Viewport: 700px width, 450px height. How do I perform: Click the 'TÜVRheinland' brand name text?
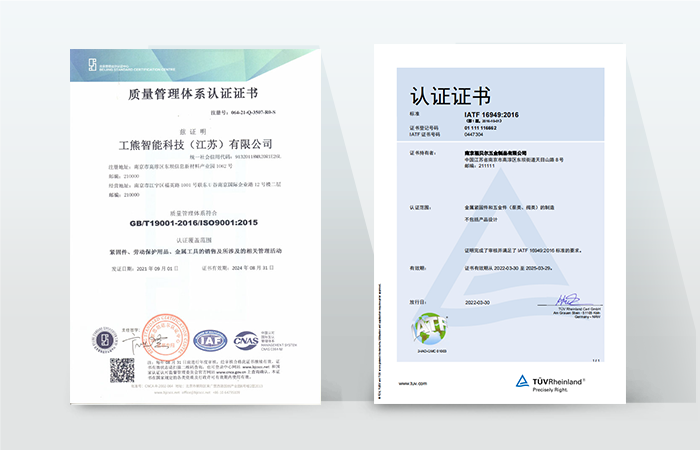click(558, 382)
